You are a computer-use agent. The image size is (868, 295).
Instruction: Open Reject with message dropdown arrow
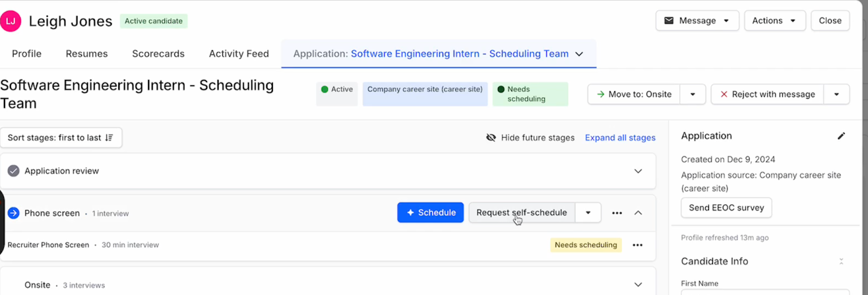(x=837, y=95)
